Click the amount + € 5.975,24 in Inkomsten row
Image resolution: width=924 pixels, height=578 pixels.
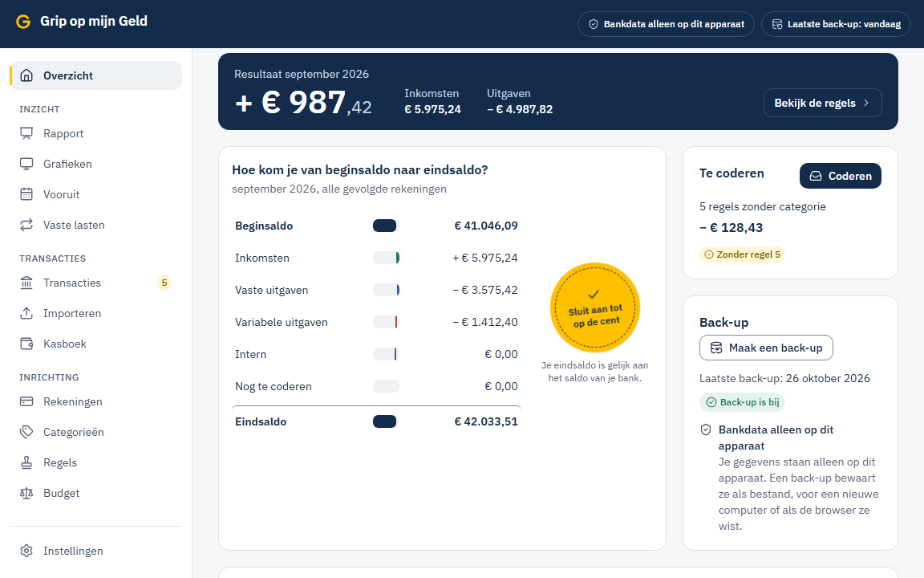click(485, 258)
